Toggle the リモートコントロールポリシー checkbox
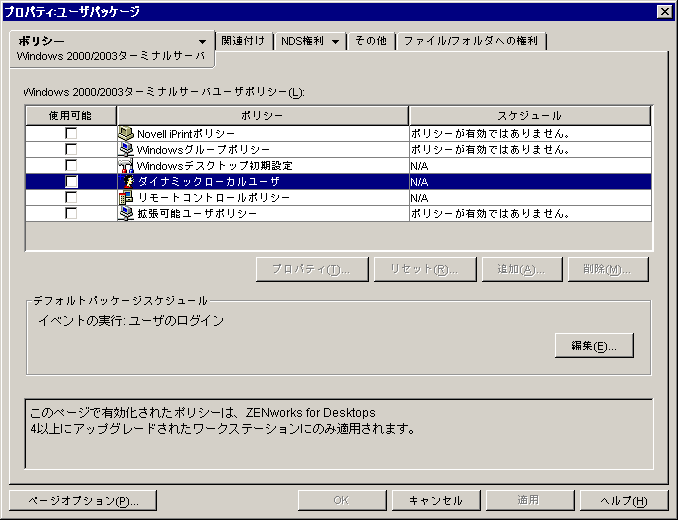This screenshot has height=520, width=678. (71, 197)
